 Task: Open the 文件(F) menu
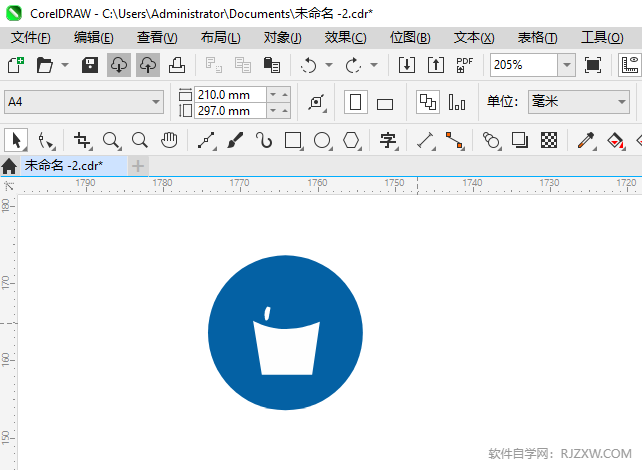(31, 38)
